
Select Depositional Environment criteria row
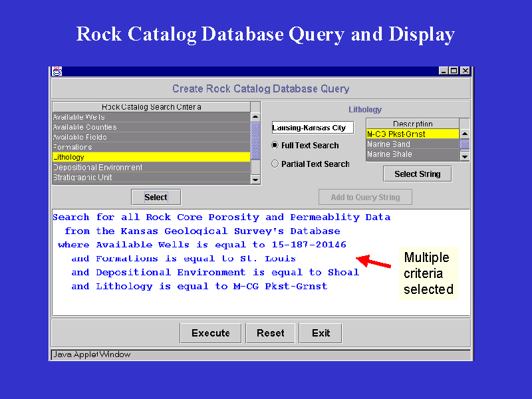[x=152, y=168]
